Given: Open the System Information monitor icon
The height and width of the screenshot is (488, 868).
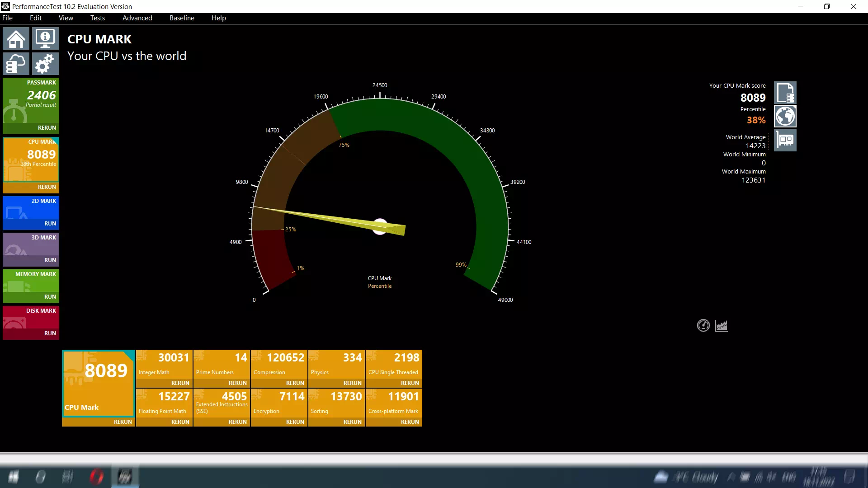Looking at the screenshot, I should point(45,39).
